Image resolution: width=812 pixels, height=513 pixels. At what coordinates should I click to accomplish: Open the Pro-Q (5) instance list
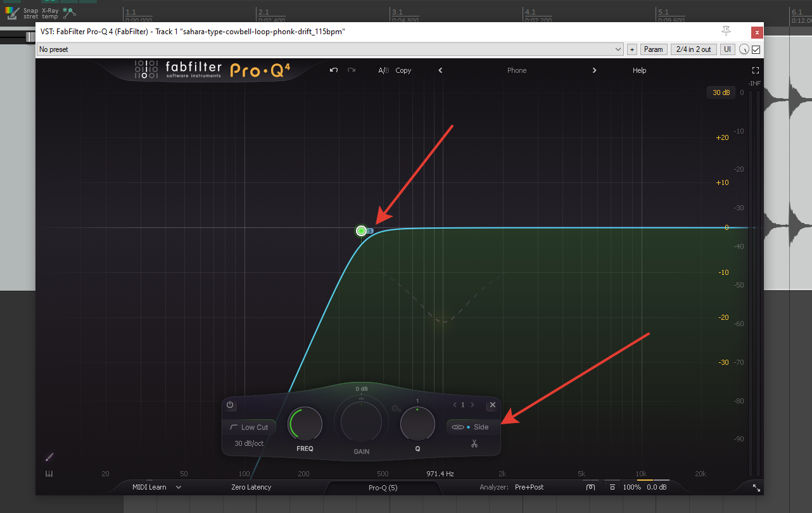point(383,488)
